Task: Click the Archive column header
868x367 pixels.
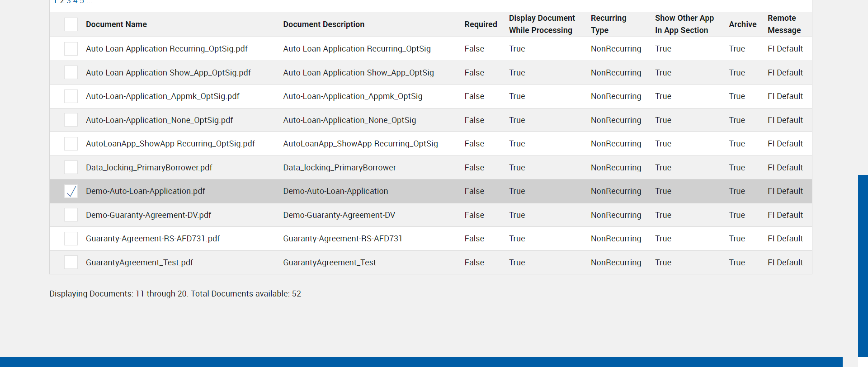Action: point(742,24)
